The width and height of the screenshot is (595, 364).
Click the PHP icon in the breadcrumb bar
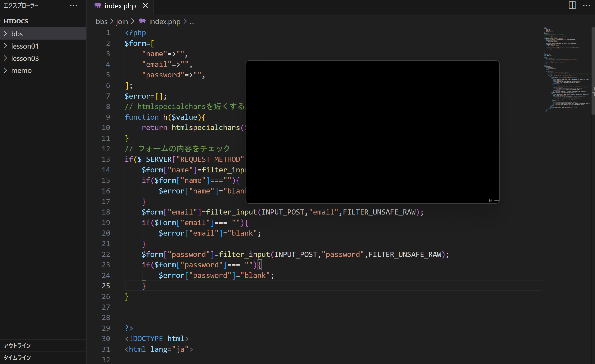pyautogui.click(x=142, y=21)
